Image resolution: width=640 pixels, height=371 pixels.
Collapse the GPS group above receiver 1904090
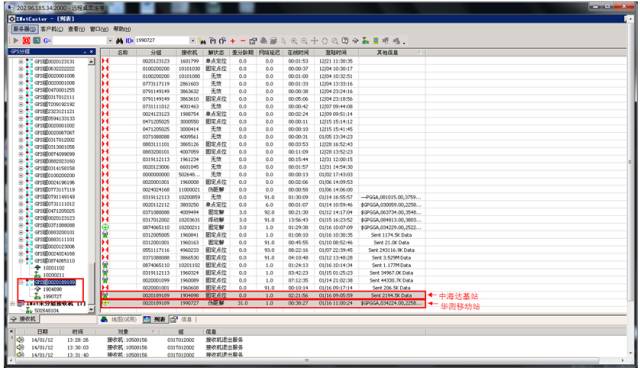(x=21, y=282)
